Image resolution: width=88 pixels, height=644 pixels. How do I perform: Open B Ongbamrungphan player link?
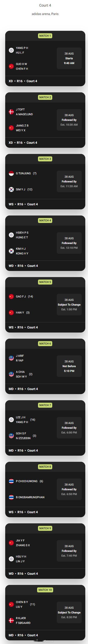pos(30,497)
